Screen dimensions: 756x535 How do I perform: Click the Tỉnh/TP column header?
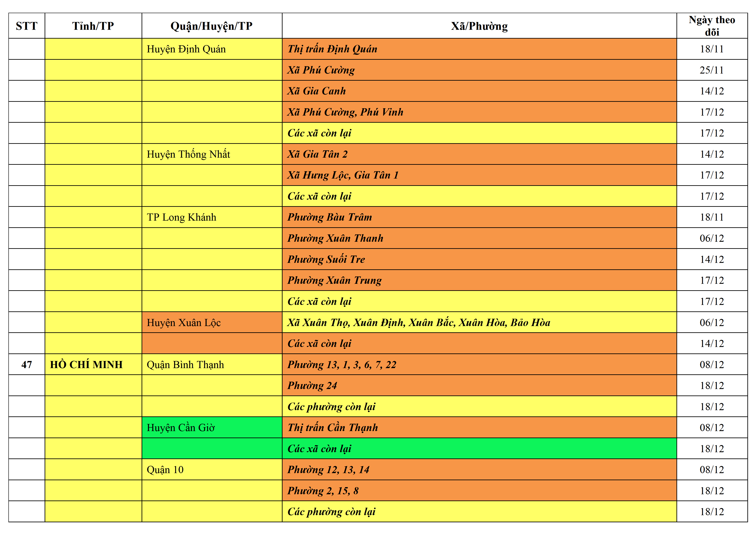[x=93, y=26]
